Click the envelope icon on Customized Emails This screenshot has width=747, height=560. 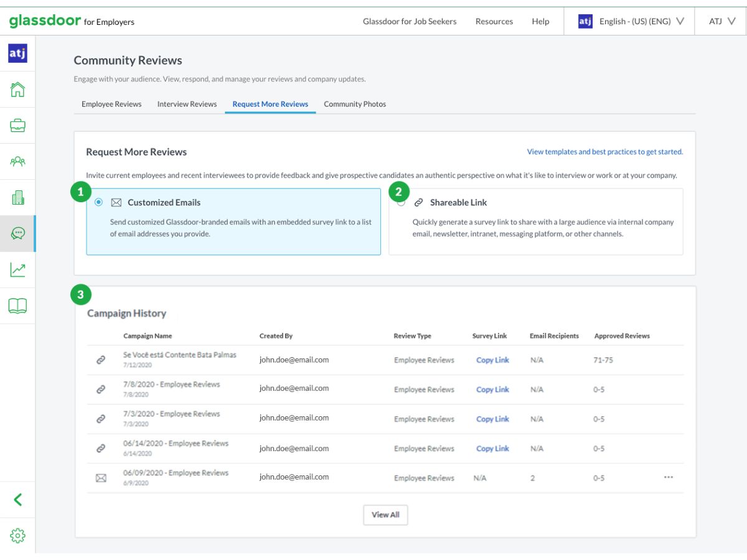click(x=116, y=202)
